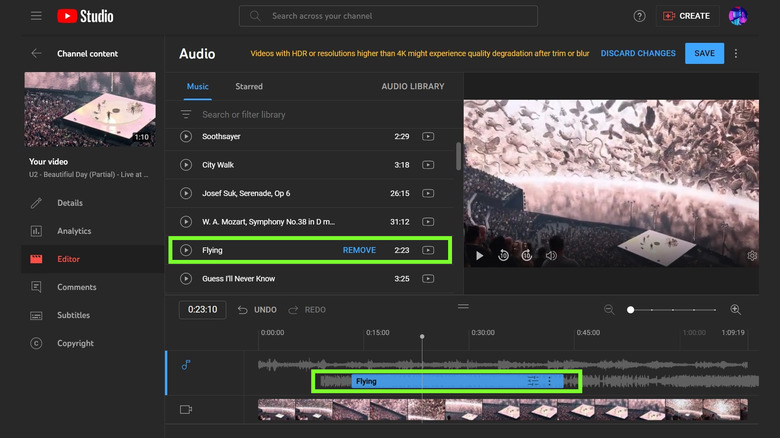Viewport: 780px width, 438px height.
Task: Preview the City Walk track
Action: [x=186, y=164]
